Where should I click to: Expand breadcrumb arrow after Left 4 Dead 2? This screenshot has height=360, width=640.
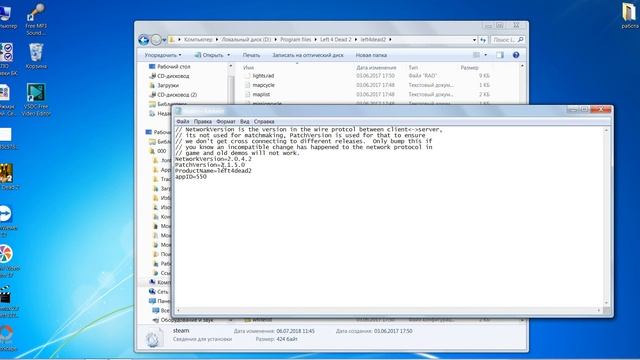pos(356,40)
